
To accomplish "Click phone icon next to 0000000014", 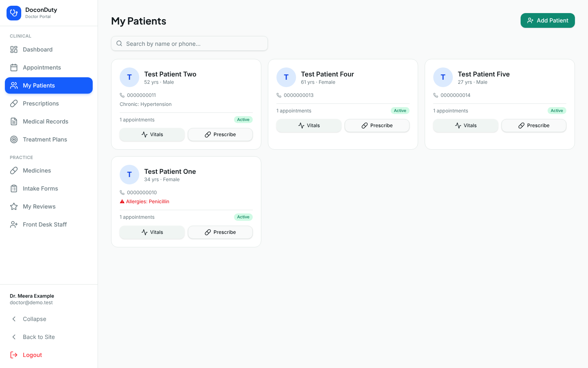I will point(436,95).
